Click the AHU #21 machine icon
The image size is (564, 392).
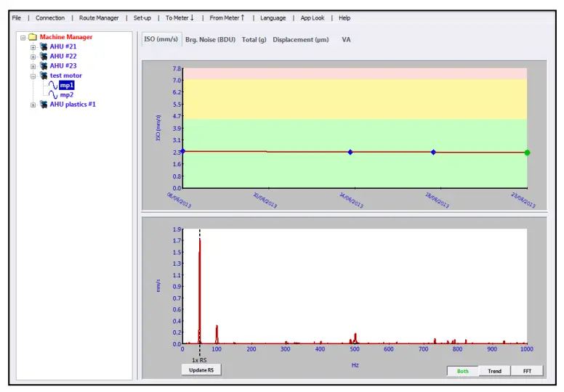coord(44,46)
